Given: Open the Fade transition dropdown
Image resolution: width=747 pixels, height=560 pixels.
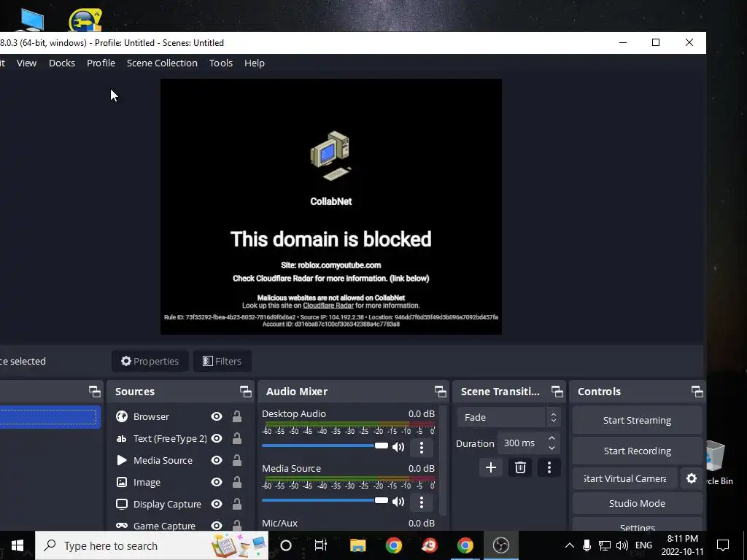Looking at the screenshot, I should click(508, 417).
